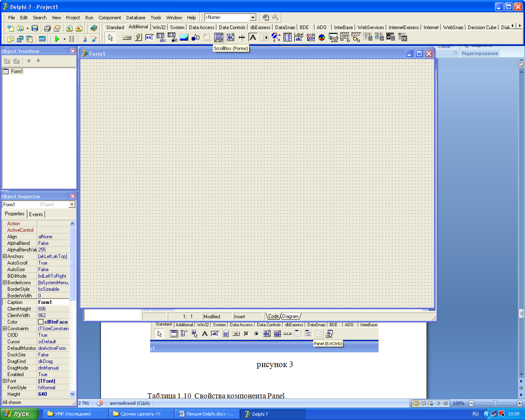Switch to the Code tab in editor
Screen dimensions: 525x420
coord(274,316)
